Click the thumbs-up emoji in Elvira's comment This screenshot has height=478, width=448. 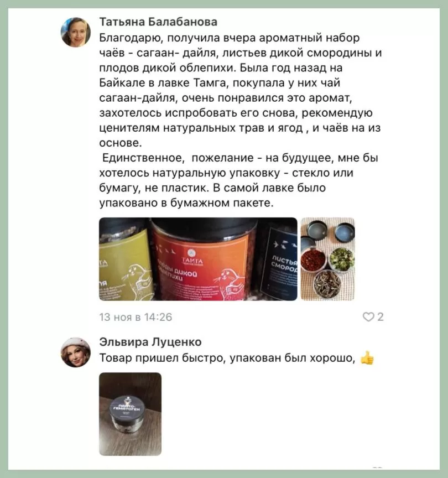click(367, 358)
